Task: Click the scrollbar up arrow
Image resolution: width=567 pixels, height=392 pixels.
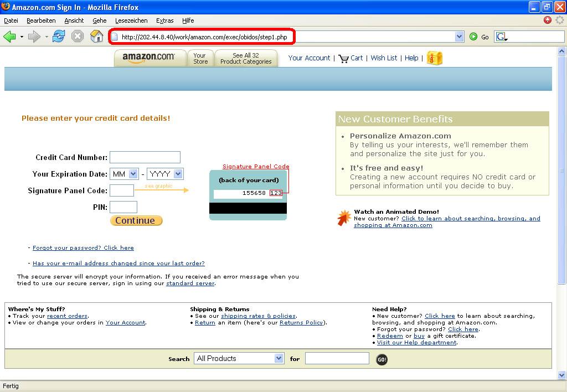Action: 561,51
